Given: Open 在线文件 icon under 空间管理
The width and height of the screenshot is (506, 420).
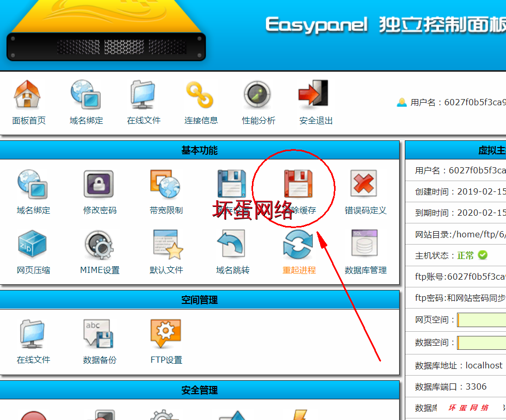Looking at the screenshot, I should [32, 334].
